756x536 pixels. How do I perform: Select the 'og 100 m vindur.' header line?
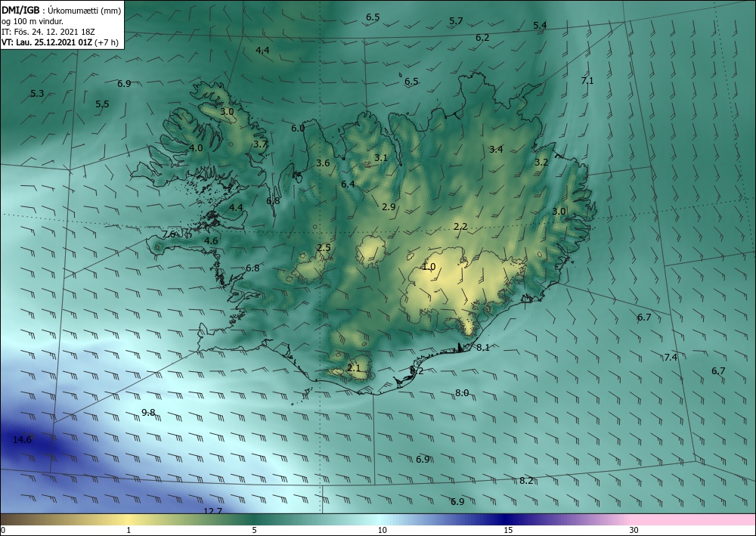pos(33,21)
